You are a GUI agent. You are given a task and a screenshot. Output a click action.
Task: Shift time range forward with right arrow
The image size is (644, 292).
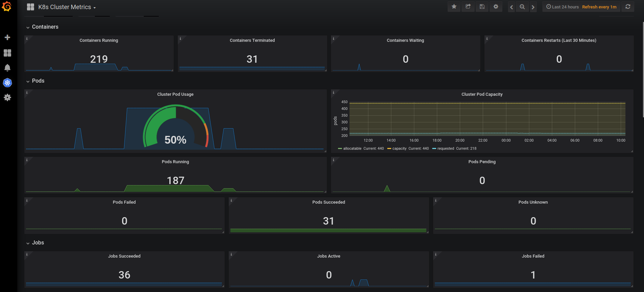(x=533, y=7)
